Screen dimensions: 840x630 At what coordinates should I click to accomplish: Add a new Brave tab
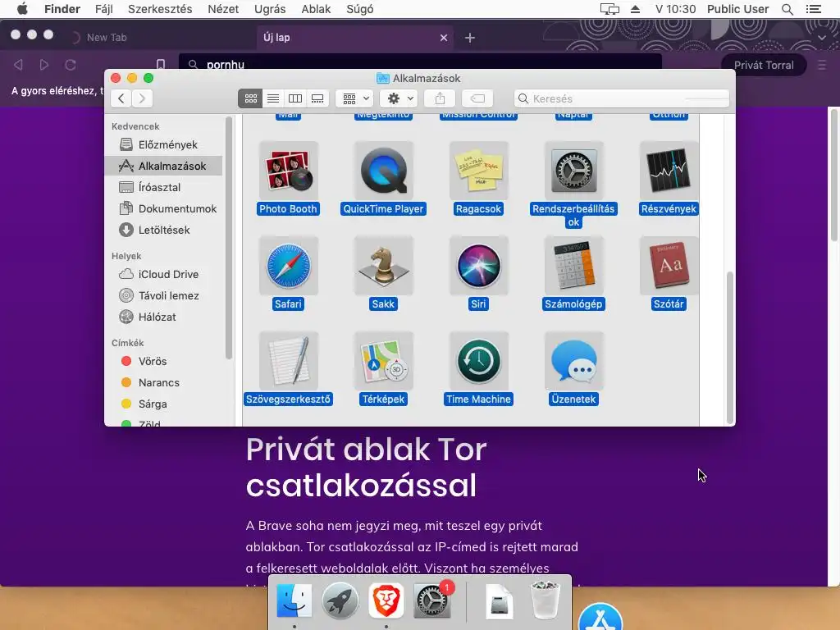click(x=470, y=38)
